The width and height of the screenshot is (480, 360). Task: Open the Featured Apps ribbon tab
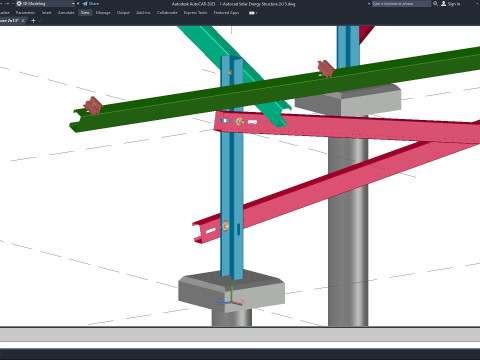tap(226, 13)
